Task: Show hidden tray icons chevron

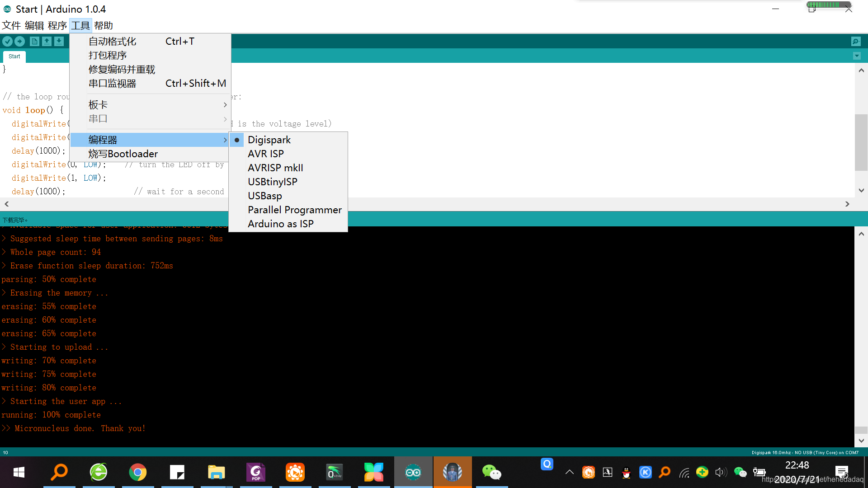Action: click(x=570, y=472)
